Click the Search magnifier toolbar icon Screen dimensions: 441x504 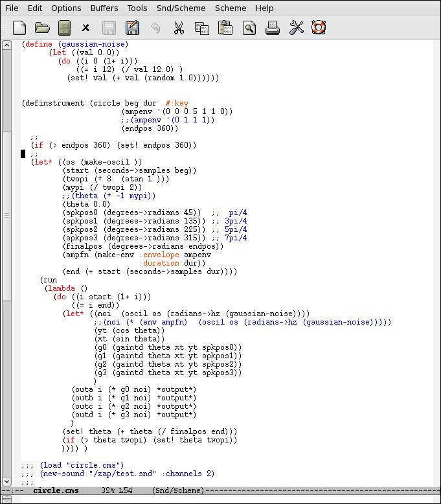pos(249,28)
